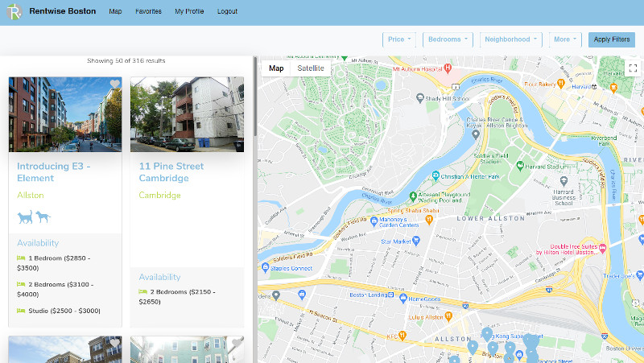This screenshot has width=644, height=363.
Task: Open the Favorites page in navbar
Action: click(148, 12)
